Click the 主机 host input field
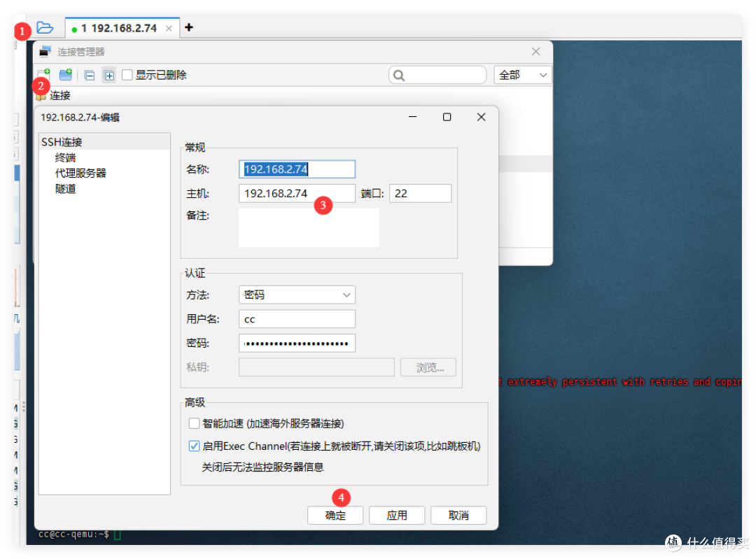The height and width of the screenshot is (559, 756). [297, 193]
